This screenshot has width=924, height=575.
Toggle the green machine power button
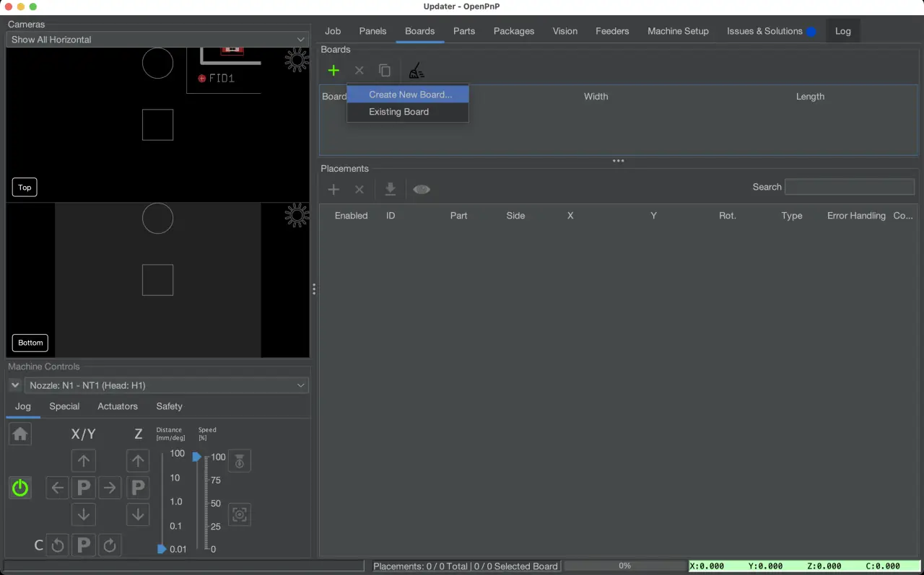[x=20, y=488]
